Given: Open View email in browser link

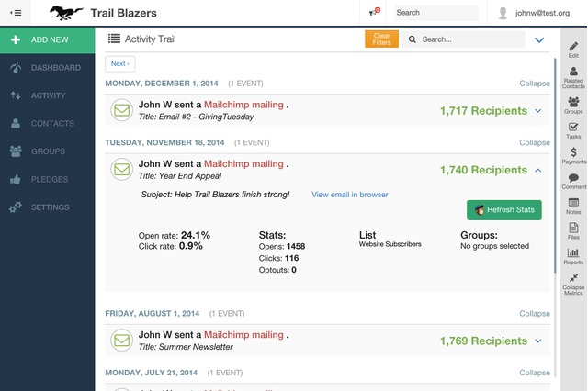Looking at the screenshot, I should [349, 195].
